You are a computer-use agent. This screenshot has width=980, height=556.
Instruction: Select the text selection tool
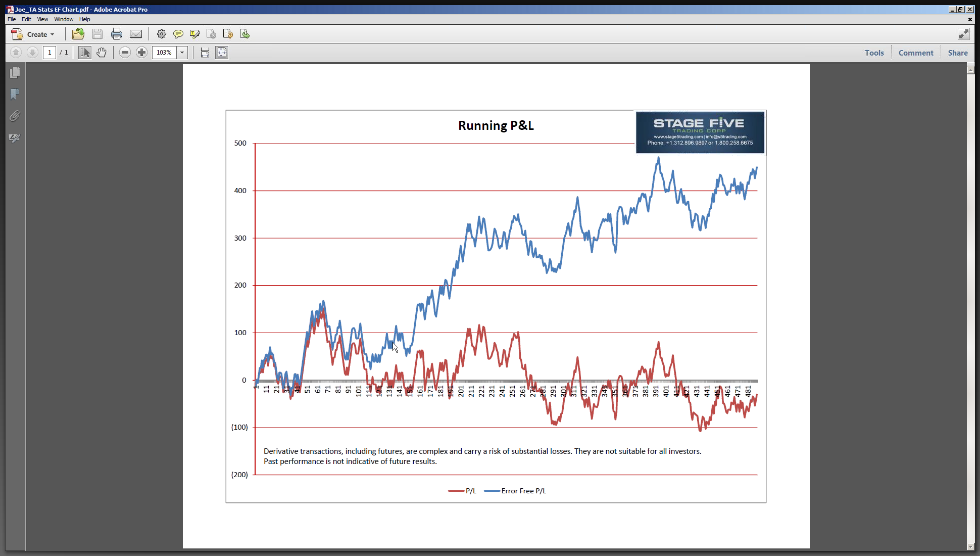click(85, 53)
